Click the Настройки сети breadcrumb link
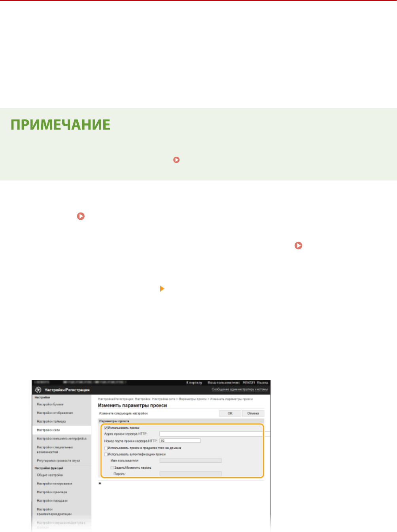 click(164, 399)
